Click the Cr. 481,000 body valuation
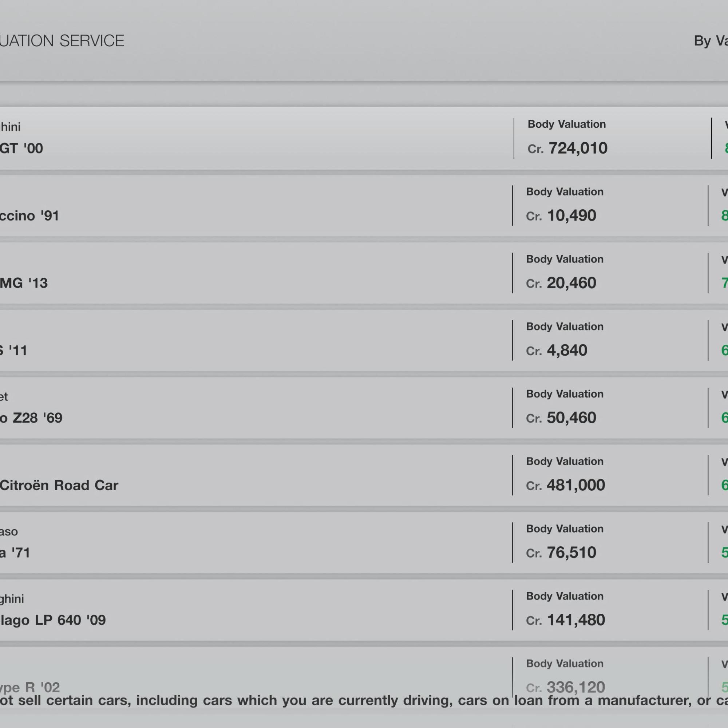Screen dimensions: 728x728 [566, 485]
